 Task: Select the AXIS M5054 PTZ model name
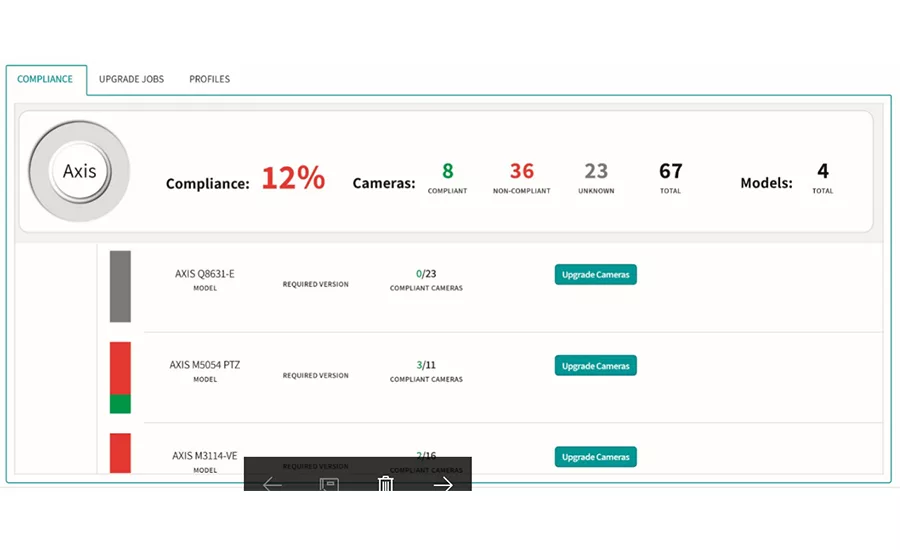coord(205,365)
